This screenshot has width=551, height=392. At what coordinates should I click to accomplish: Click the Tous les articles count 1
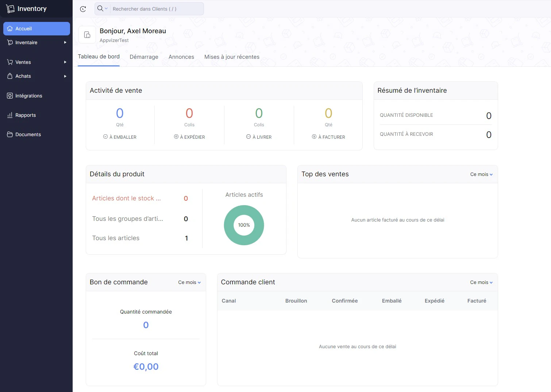click(x=186, y=238)
